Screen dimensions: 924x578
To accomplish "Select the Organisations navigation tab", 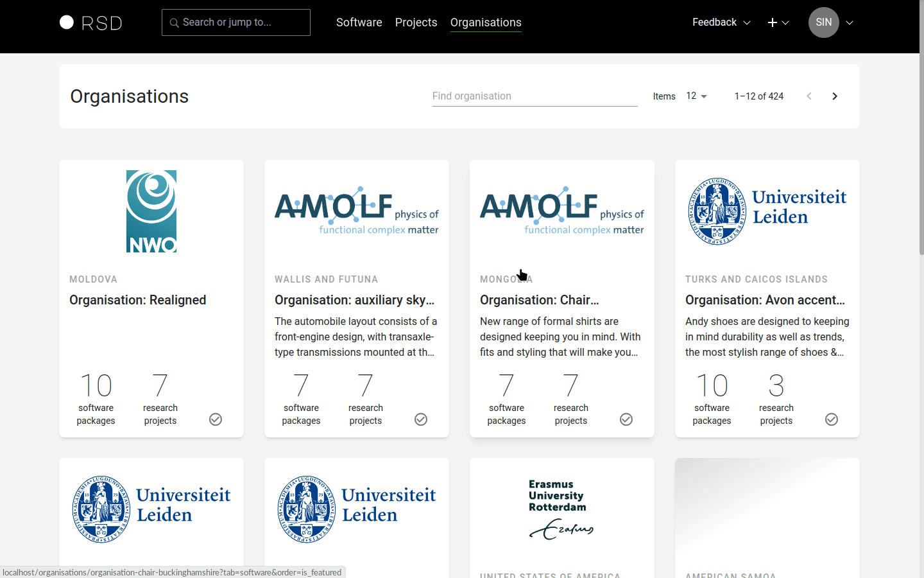I will click(x=486, y=22).
